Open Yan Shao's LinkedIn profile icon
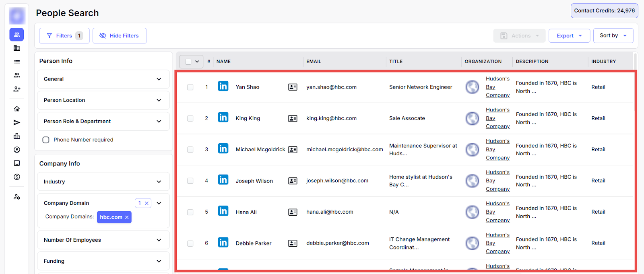The width and height of the screenshot is (644, 274). coord(223,87)
